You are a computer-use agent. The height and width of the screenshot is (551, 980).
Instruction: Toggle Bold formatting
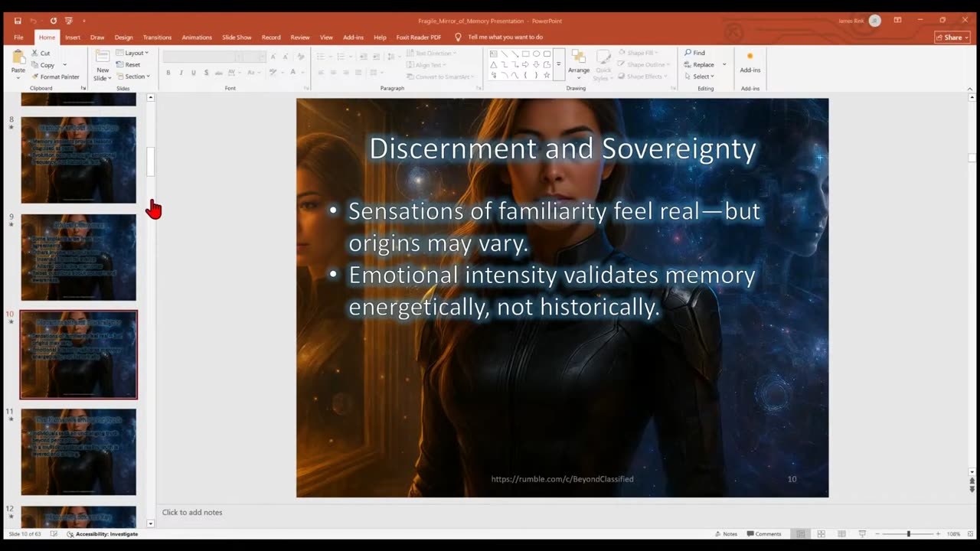coord(168,73)
